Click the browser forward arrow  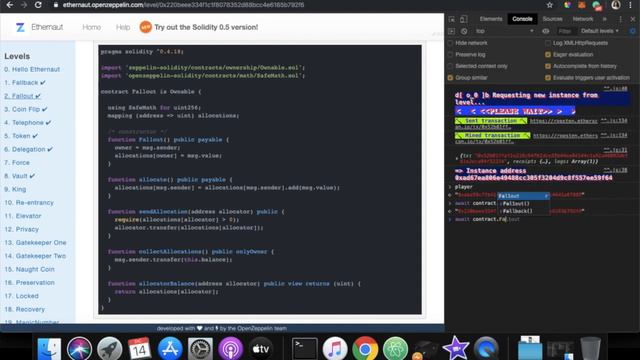coord(24,5)
